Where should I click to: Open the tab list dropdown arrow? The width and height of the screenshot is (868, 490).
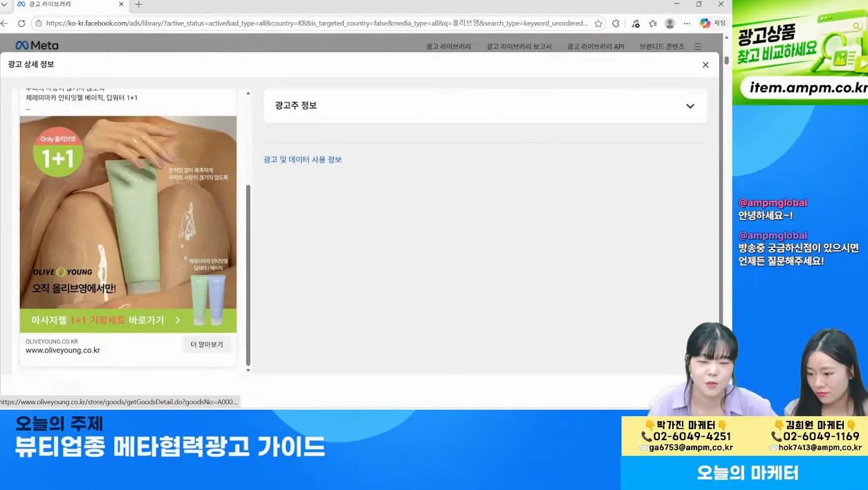[4, 4]
